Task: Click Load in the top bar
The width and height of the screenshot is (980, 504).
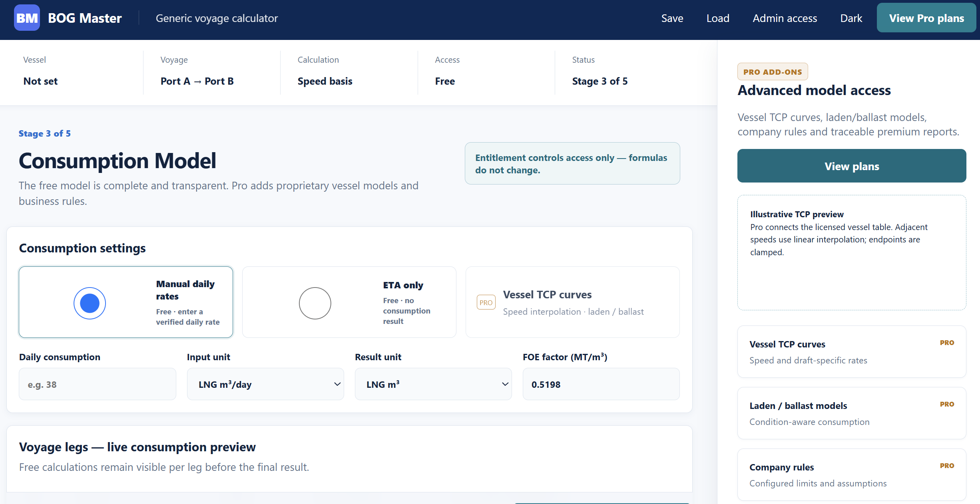Action: (x=718, y=18)
